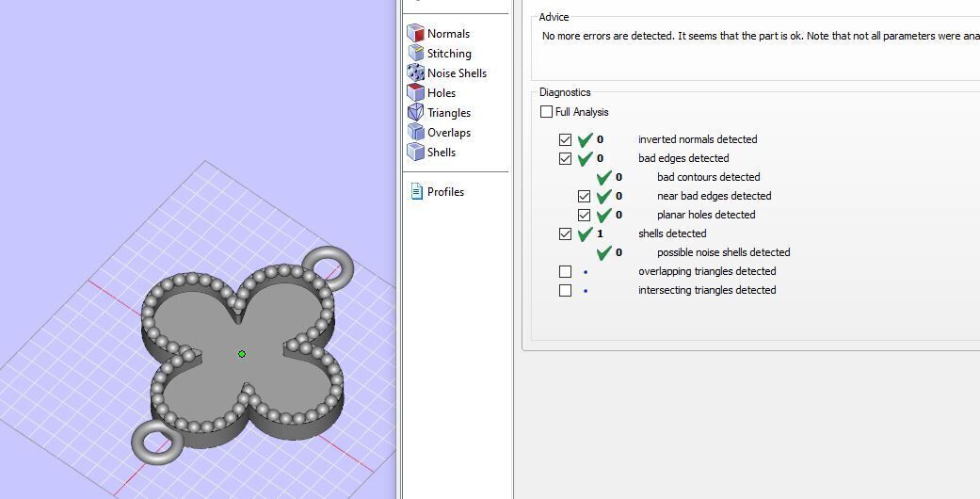This screenshot has width=980, height=499.
Task: Click the Diagnostics group heading
Action: 565,92
